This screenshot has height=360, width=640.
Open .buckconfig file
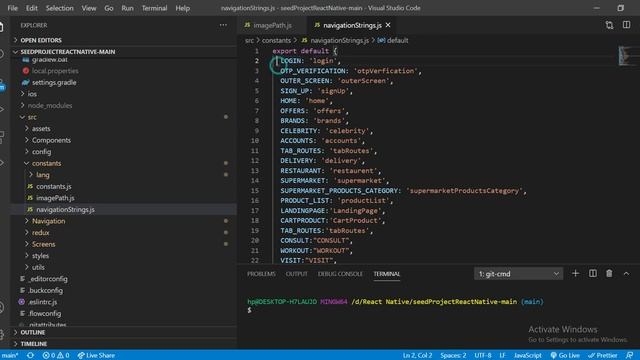[x=45, y=291]
